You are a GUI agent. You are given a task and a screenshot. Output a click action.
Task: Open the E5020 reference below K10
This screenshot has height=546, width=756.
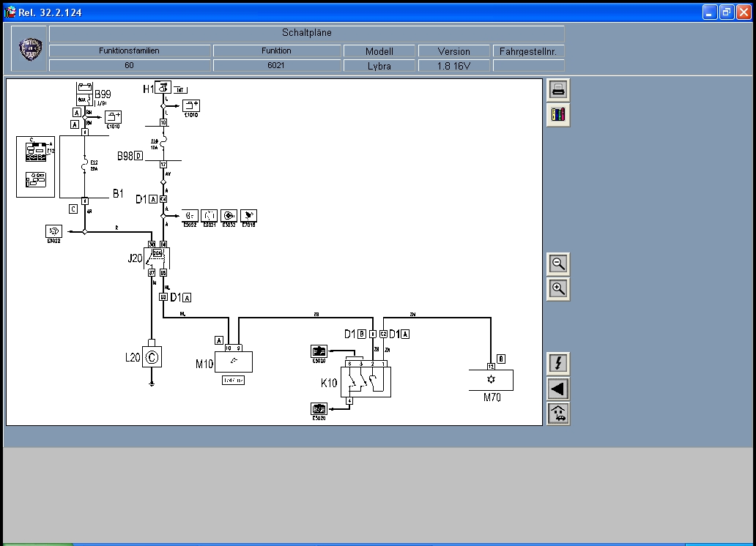click(319, 408)
